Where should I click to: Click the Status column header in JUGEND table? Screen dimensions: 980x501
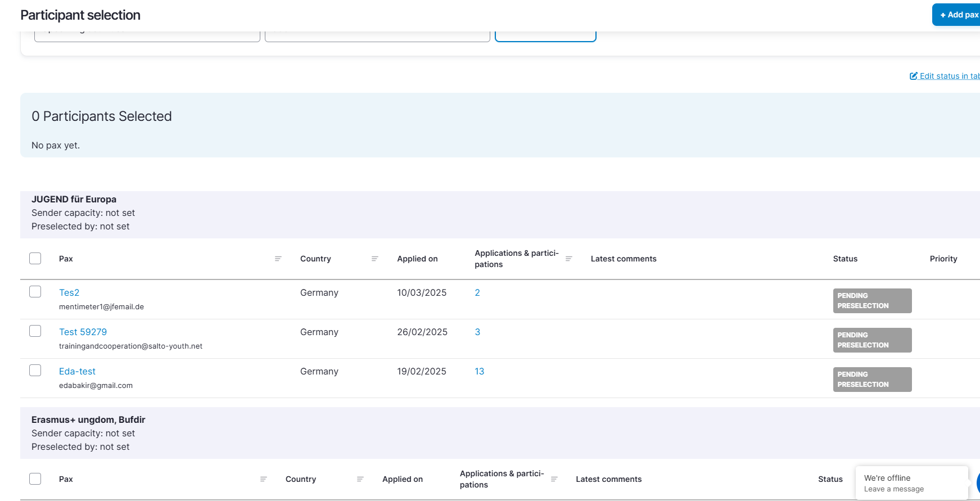click(x=845, y=259)
